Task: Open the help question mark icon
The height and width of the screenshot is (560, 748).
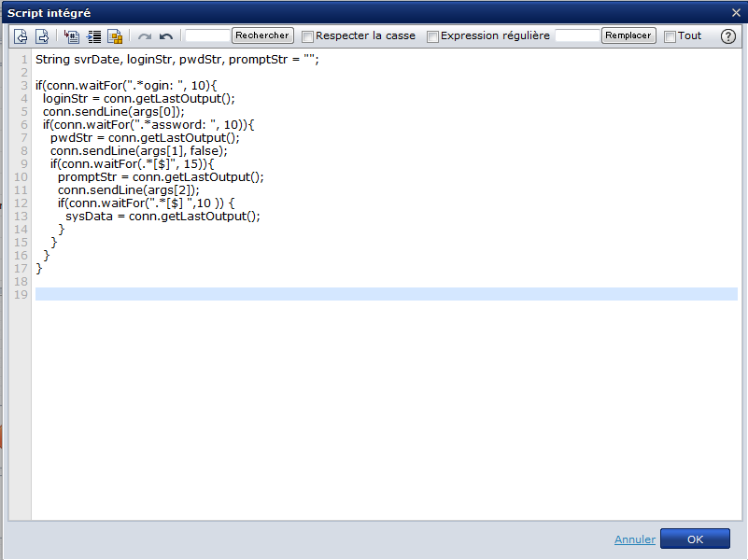Action: 728,36
